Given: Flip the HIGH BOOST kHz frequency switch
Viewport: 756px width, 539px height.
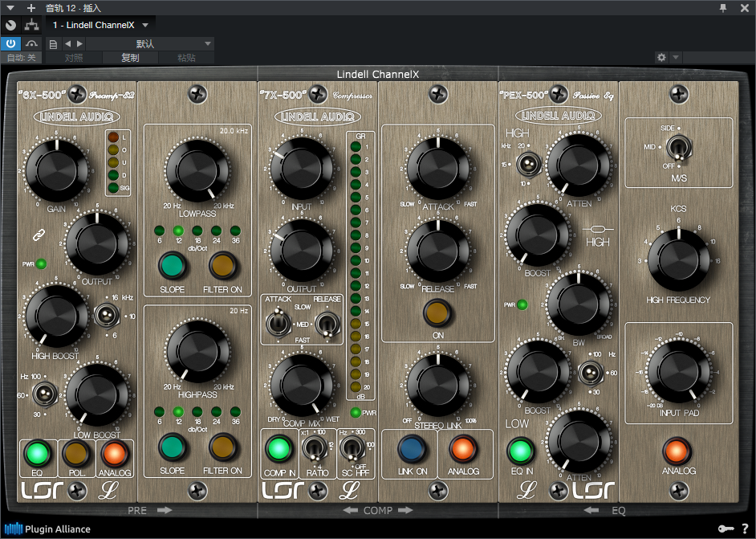Looking at the screenshot, I should click(107, 316).
